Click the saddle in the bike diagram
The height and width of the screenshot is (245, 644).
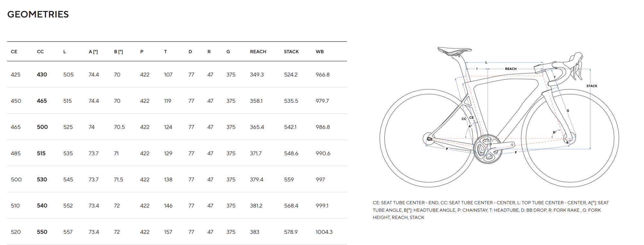click(x=454, y=50)
